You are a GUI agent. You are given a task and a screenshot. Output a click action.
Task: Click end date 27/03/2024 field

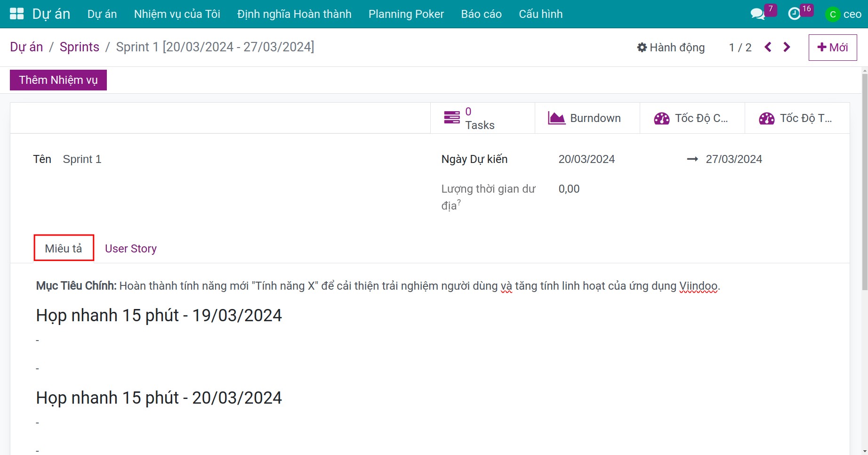tap(734, 159)
